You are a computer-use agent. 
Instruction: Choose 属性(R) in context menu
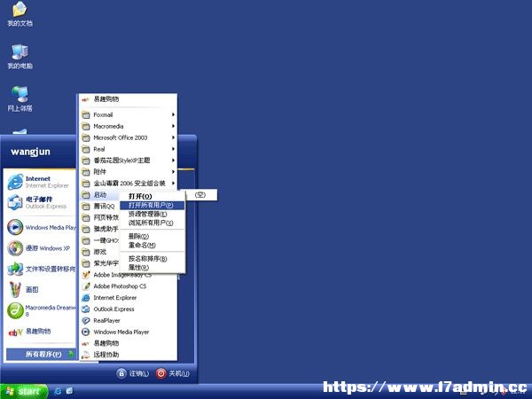point(153,268)
